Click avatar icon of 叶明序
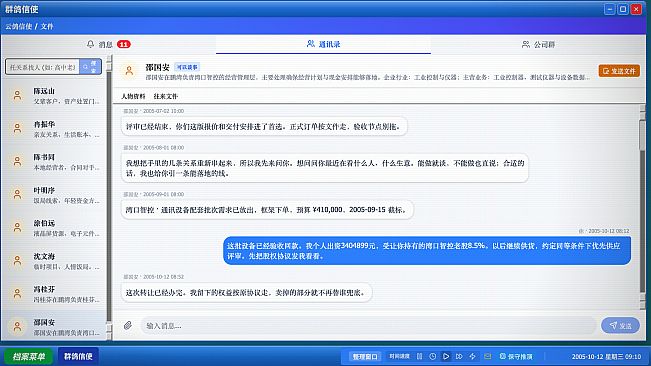Image resolution: width=651 pixels, height=366 pixels. click(x=17, y=195)
